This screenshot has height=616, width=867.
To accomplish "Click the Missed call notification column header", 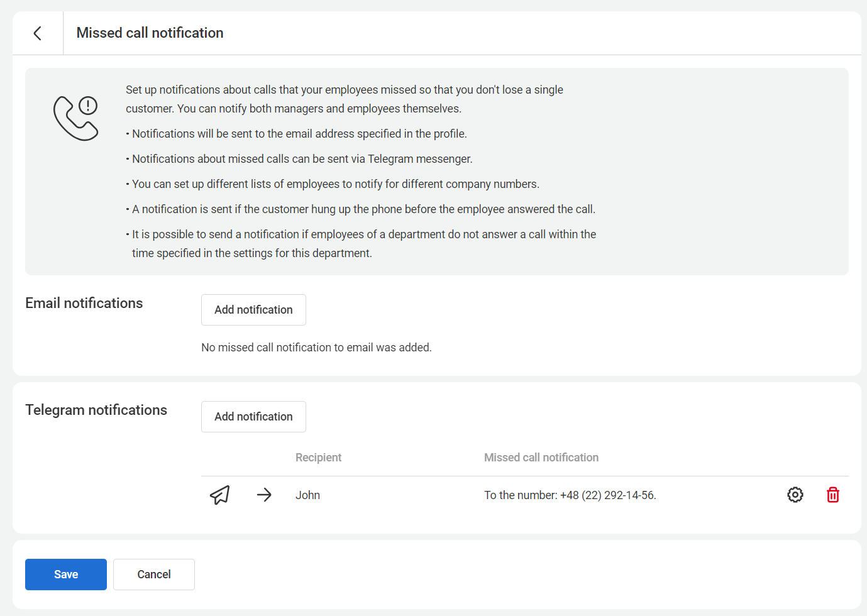I will (541, 458).
